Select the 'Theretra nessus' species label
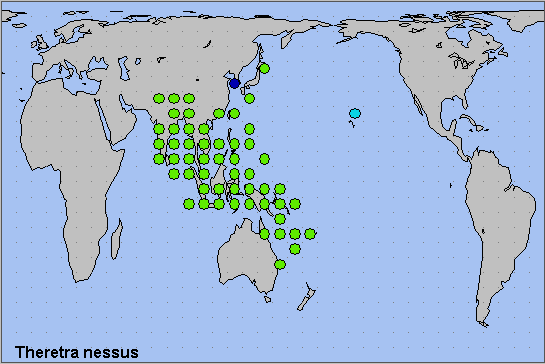This screenshot has height=364, width=545. pos(77,352)
